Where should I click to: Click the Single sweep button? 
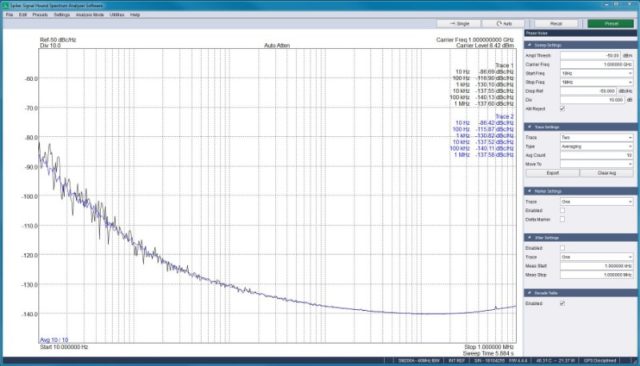pyautogui.click(x=459, y=24)
